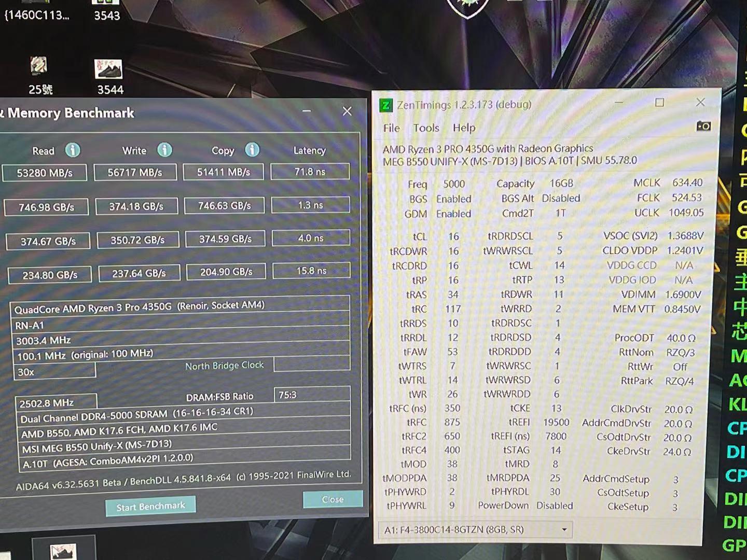Click the Read info icon in AIDA64
The height and width of the screenshot is (560, 747).
73,150
